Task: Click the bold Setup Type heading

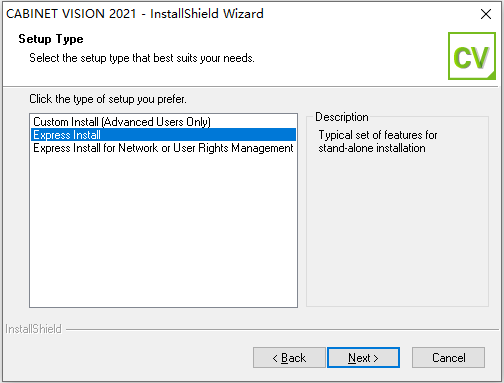Action: pos(51,39)
